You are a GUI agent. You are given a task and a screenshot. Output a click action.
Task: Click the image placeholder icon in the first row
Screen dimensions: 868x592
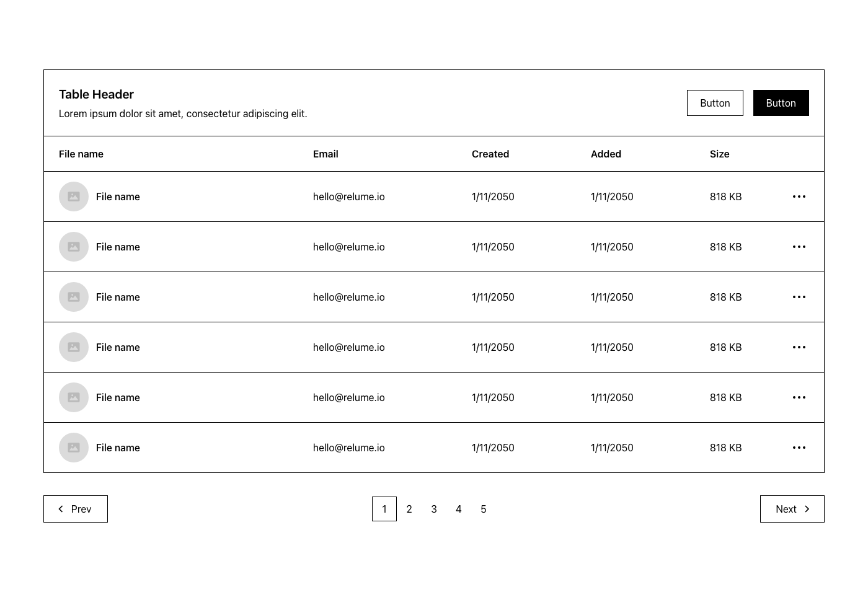(x=74, y=197)
